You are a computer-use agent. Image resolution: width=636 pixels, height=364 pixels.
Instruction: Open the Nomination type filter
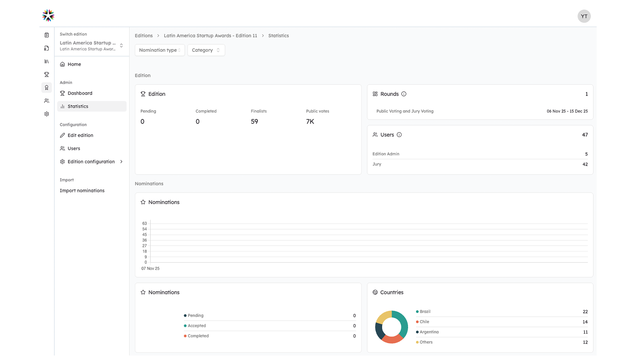160,50
